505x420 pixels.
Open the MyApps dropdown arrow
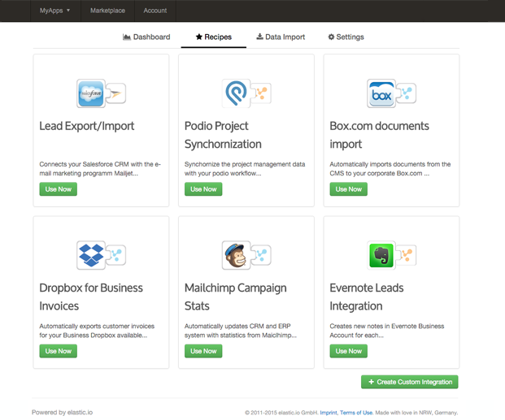tap(68, 11)
